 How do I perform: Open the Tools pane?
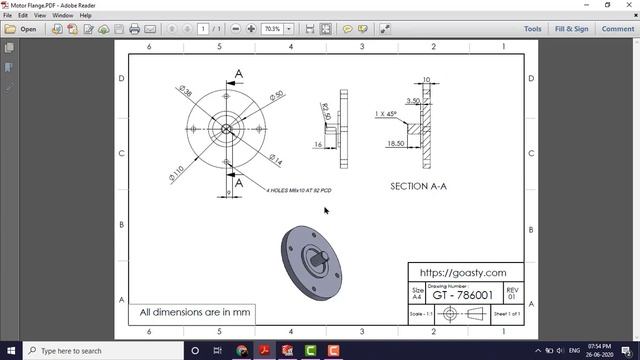[x=533, y=29]
